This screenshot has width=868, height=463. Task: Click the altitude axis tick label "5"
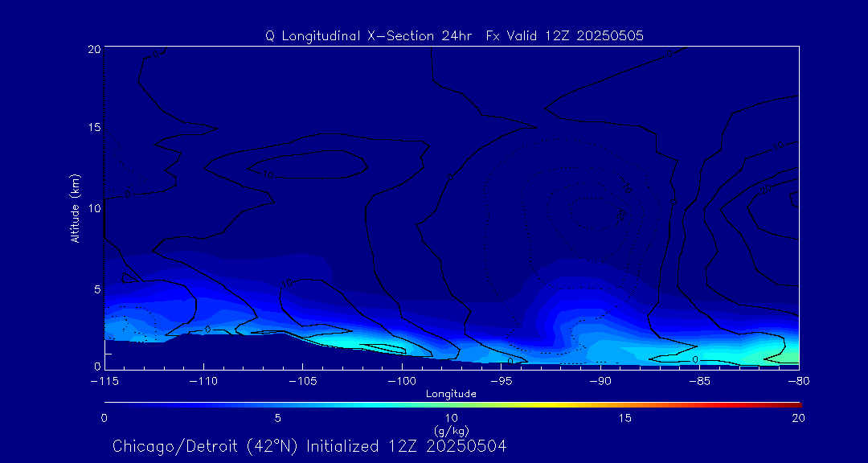point(96,289)
